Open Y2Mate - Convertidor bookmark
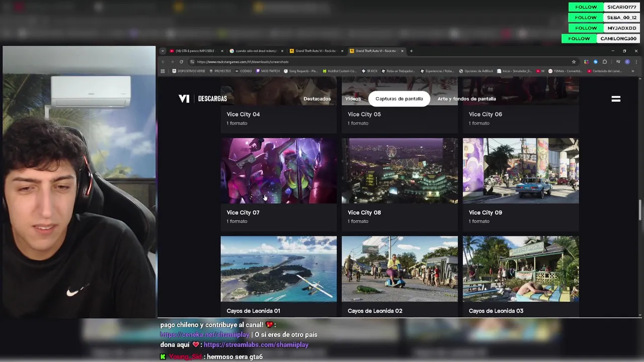The height and width of the screenshot is (362, 644). tap(566, 71)
